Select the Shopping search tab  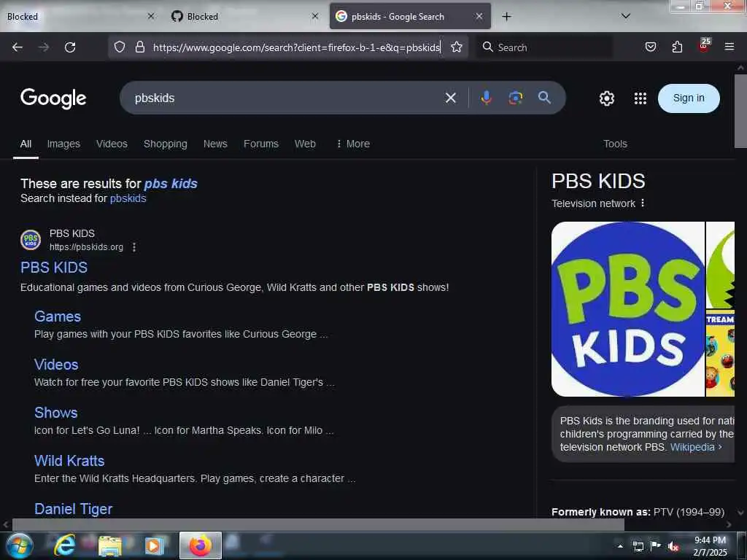[166, 144]
